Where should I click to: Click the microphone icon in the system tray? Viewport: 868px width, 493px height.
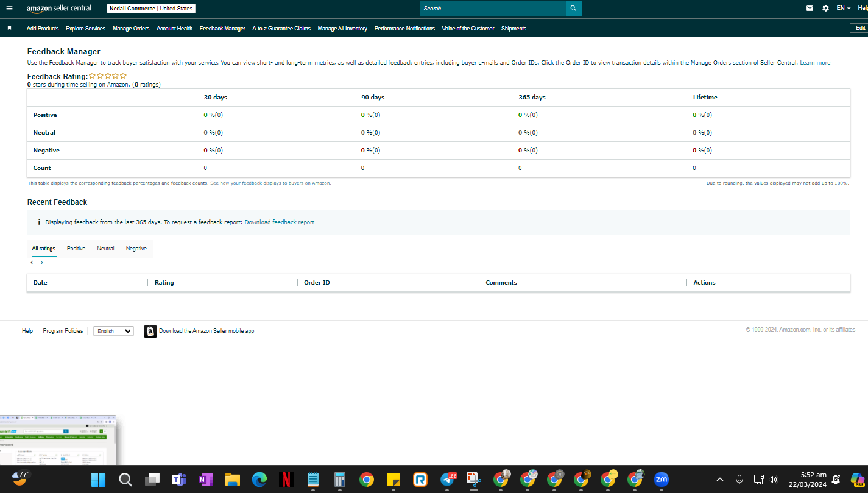click(x=739, y=480)
